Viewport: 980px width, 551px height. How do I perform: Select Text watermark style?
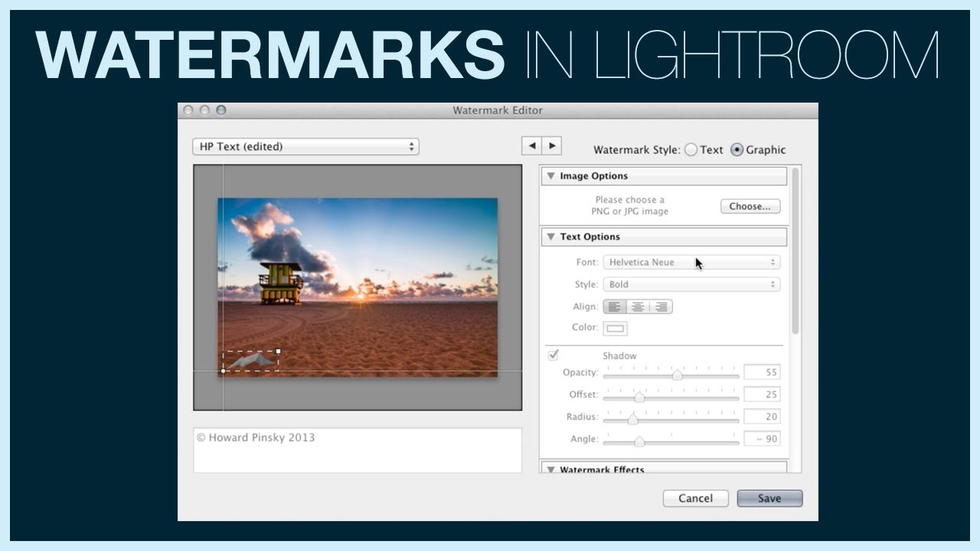[691, 150]
